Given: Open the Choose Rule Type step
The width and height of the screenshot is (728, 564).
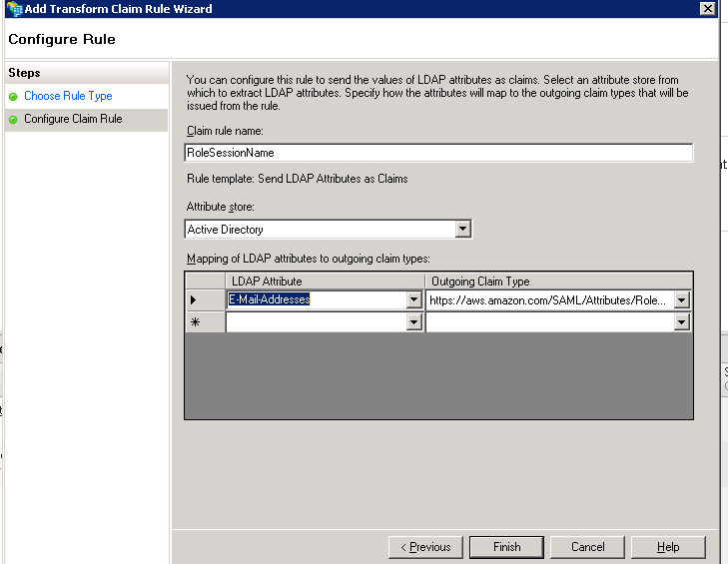Looking at the screenshot, I should tap(68, 96).
